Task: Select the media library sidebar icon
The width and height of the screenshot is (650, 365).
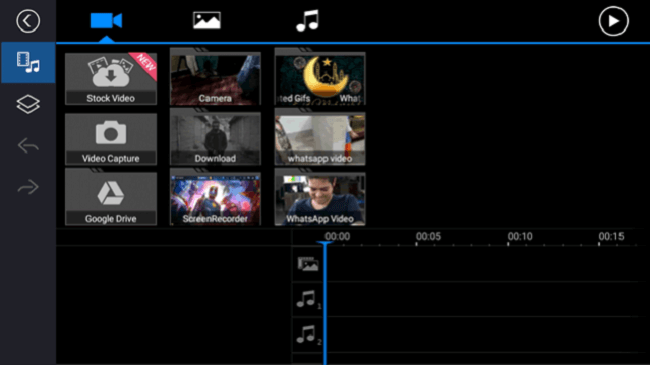Action: click(x=28, y=63)
